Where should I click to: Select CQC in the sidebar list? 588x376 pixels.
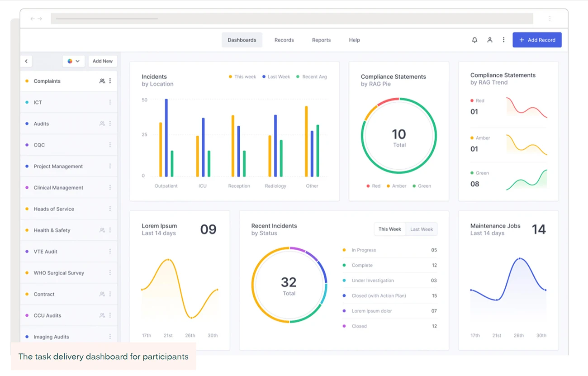[x=69, y=145]
